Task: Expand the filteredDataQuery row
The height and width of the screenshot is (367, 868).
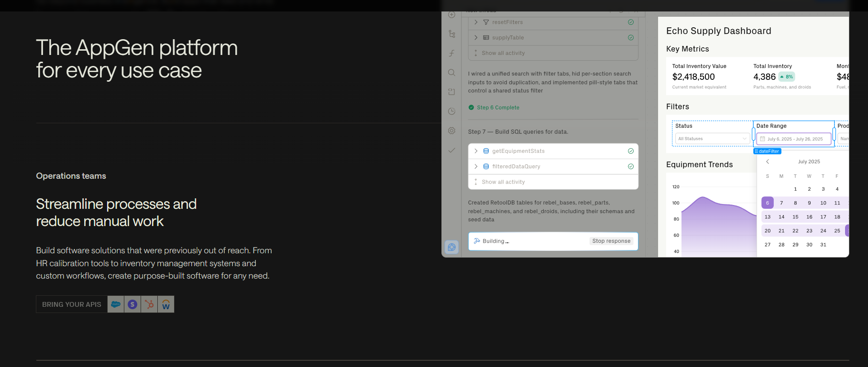Action: click(x=476, y=166)
